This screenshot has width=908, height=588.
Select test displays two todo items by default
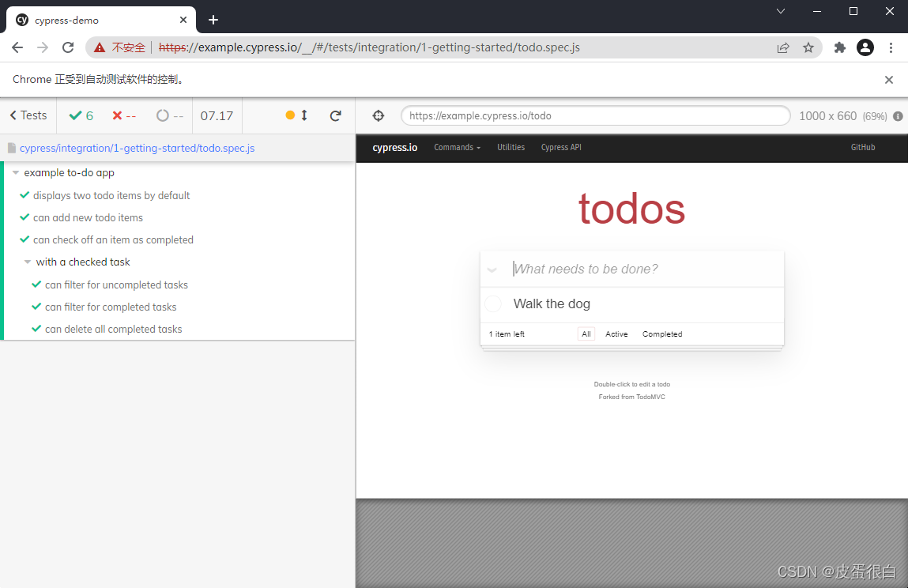pyautogui.click(x=111, y=195)
